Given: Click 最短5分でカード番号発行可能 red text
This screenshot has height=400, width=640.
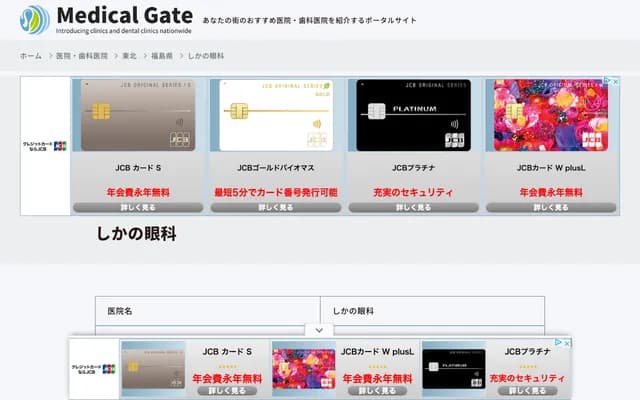Looking at the screenshot, I should 276,192.
